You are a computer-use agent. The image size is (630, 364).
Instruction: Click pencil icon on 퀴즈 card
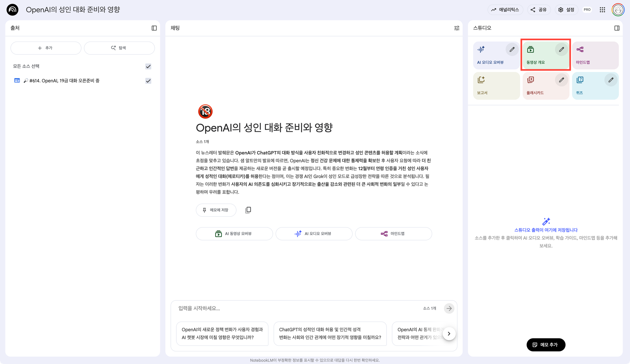tap(610, 80)
